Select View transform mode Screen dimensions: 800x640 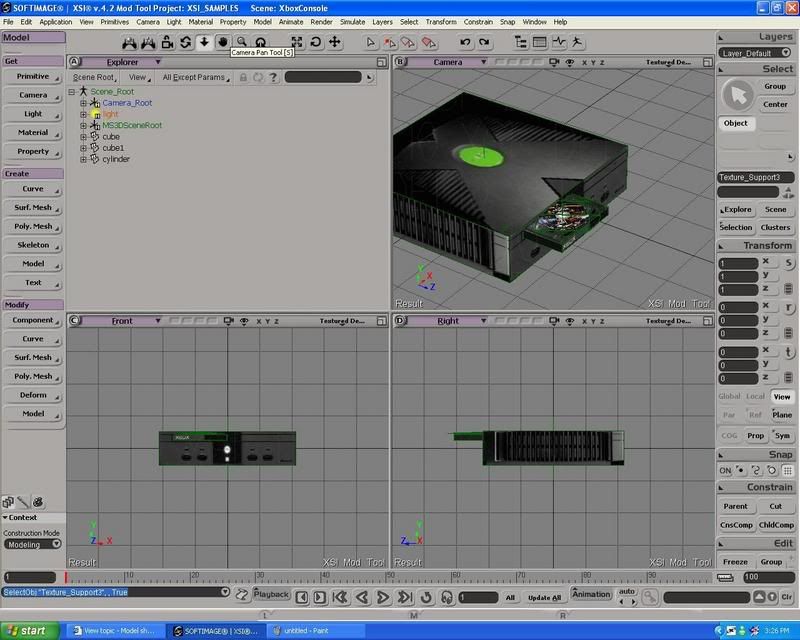point(782,397)
